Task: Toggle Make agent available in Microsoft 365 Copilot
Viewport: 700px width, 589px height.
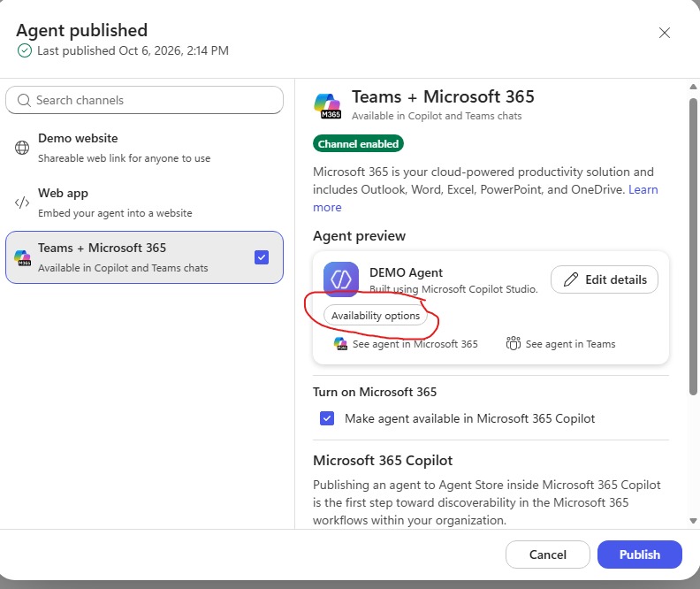Action: click(327, 418)
